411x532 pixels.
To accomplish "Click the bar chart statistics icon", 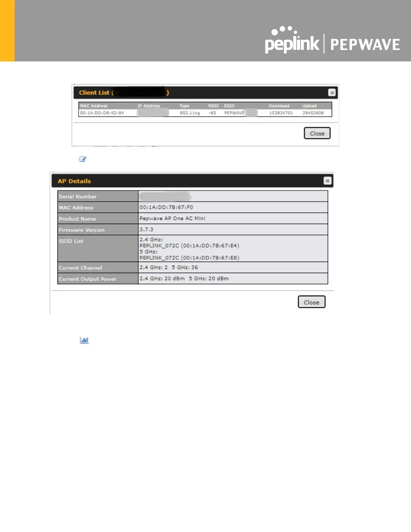I will pyautogui.click(x=84, y=340).
